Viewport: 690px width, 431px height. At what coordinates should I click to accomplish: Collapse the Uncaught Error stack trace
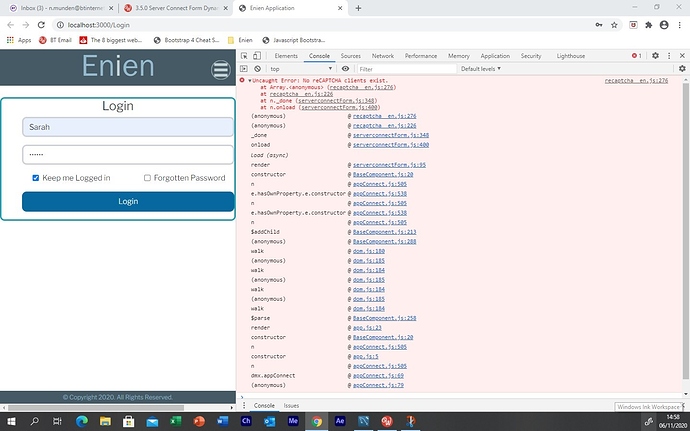click(x=250, y=80)
